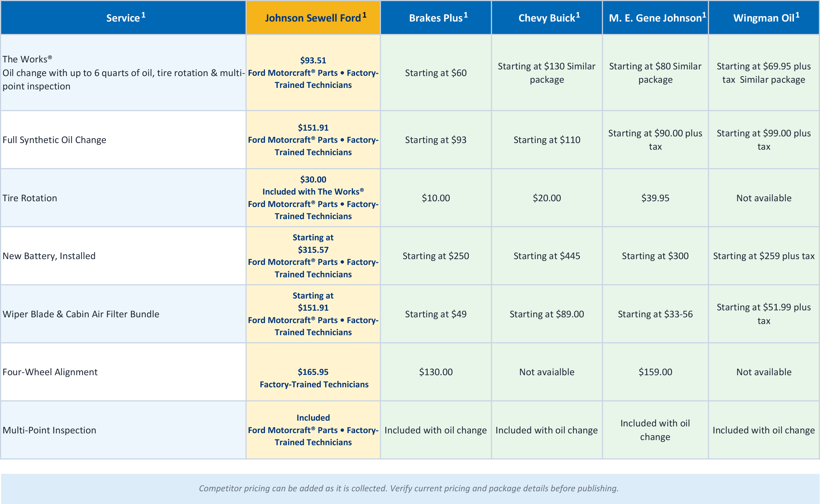Click the Four-Wheel Alignment row label

tap(123, 372)
